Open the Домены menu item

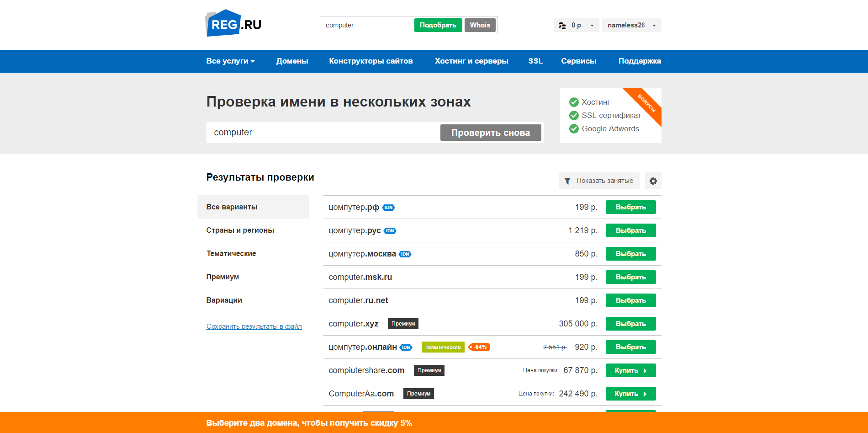click(292, 61)
